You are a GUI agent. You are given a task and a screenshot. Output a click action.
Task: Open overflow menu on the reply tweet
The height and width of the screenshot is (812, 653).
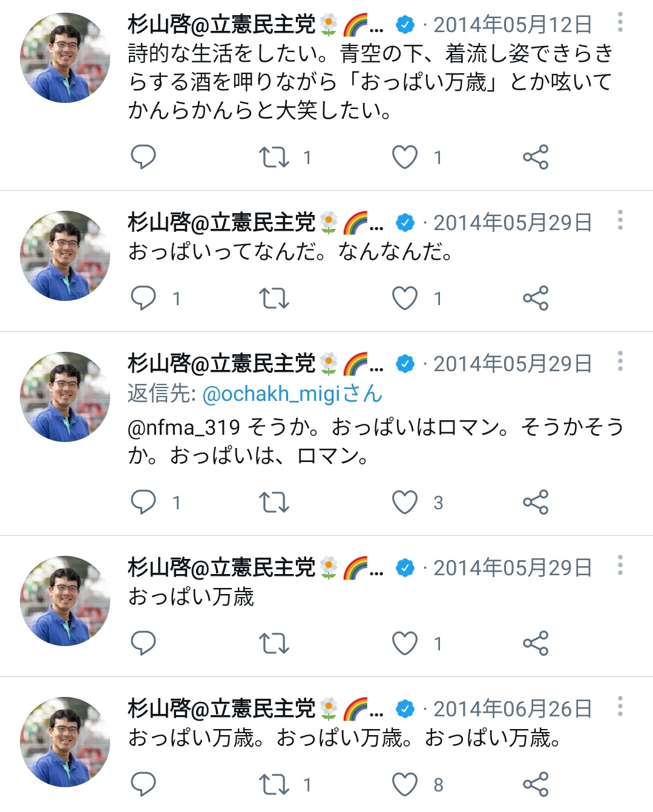coord(620,361)
